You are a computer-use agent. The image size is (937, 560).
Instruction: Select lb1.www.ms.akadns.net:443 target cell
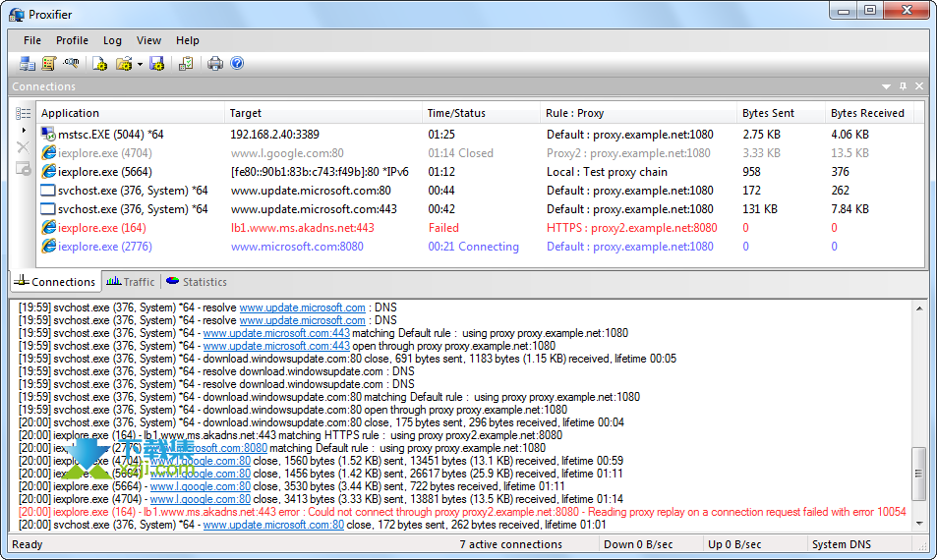click(303, 228)
